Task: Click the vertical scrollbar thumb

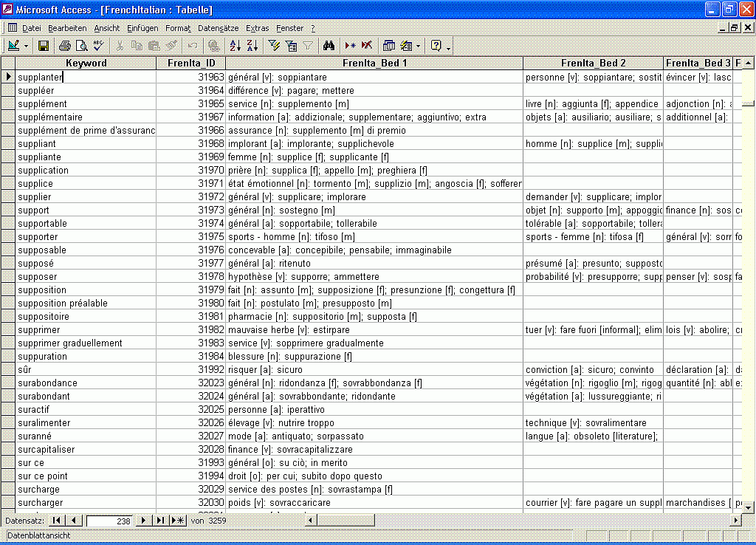Action: pyautogui.click(x=749, y=103)
